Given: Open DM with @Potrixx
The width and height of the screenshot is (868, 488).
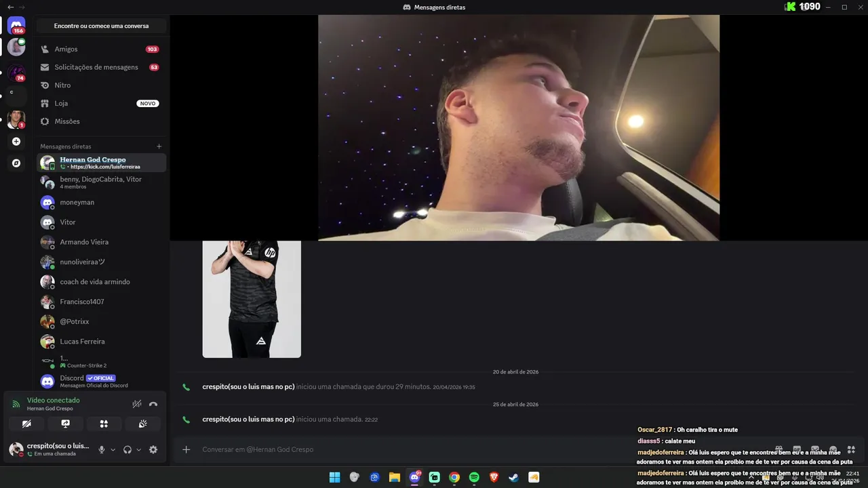Looking at the screenshot, I should pyautogui.click(x=101, y=321).
